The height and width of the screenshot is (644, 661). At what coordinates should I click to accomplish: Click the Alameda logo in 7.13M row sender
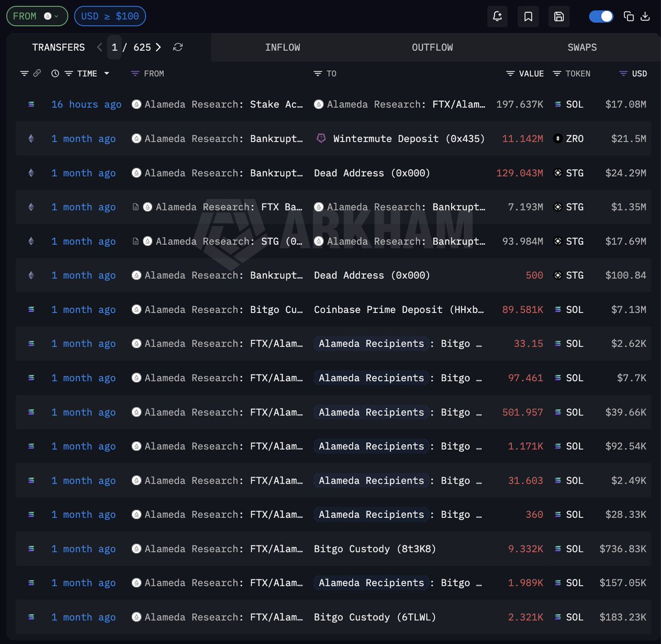[x=137, y=310]
